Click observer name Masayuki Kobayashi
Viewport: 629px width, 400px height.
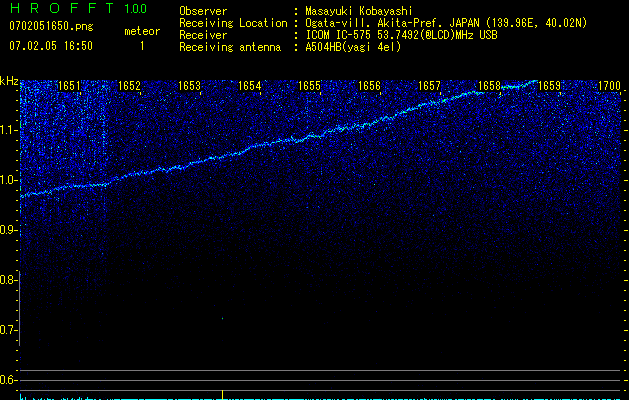[359, 11]
